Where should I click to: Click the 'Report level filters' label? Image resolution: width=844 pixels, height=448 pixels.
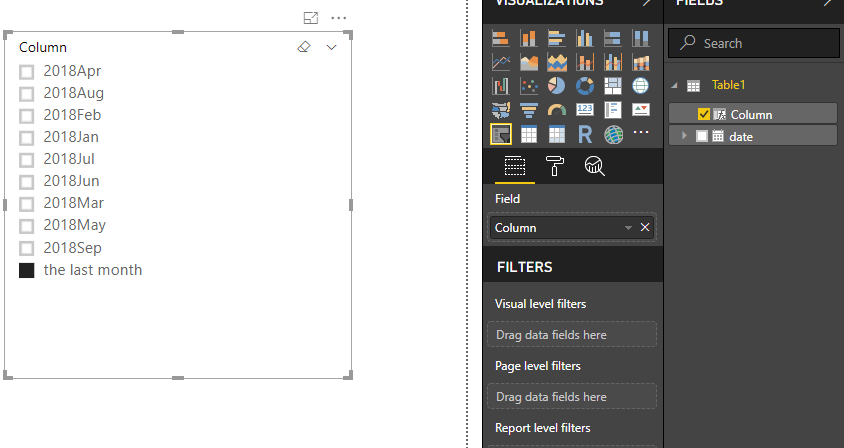point(543,428)
